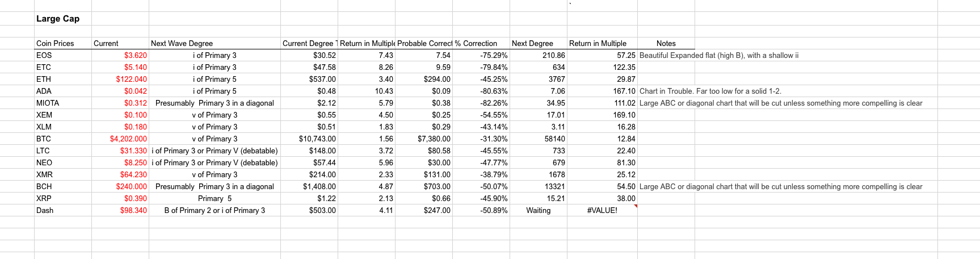
Task: Click MIOTA's 'Large ABC or diagonal' note
Action: 781,103
